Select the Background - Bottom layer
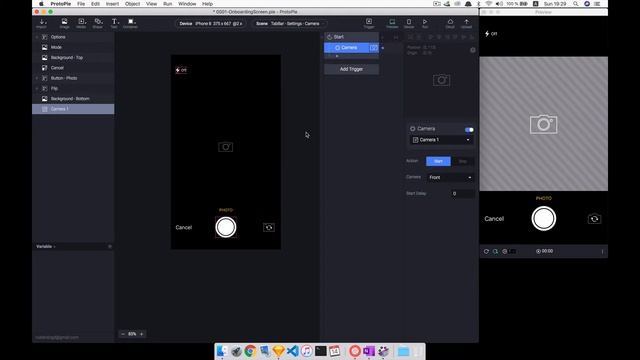 [x=73, y=99]
